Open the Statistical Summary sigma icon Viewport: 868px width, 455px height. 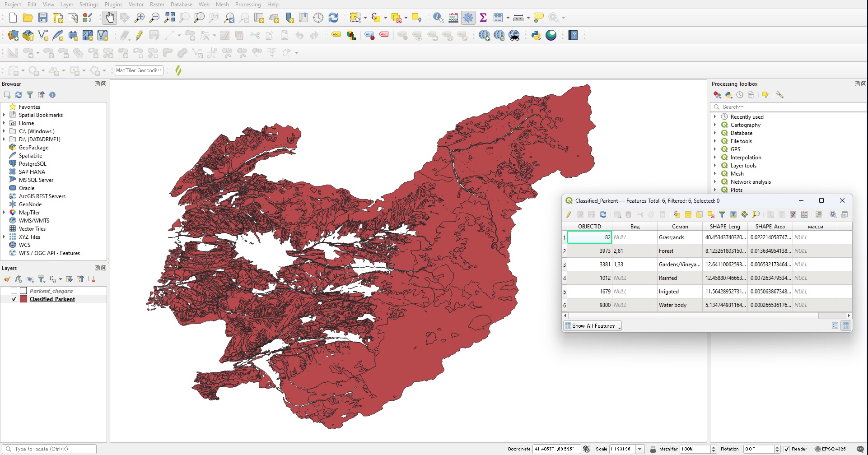coord(483,18)
